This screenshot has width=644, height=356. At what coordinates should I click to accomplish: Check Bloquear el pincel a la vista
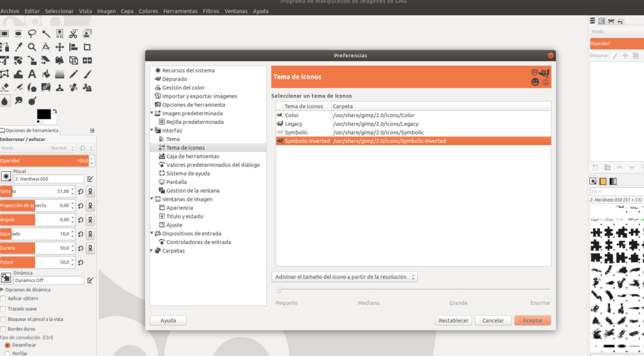[3, 319]
